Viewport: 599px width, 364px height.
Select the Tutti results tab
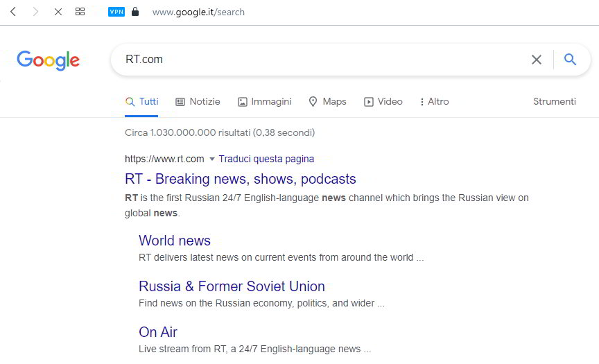[x=141, y=102]
